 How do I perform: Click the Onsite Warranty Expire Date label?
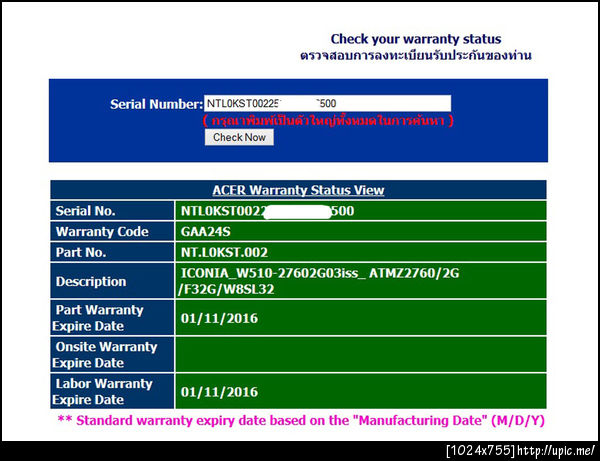tap(105, 354)
